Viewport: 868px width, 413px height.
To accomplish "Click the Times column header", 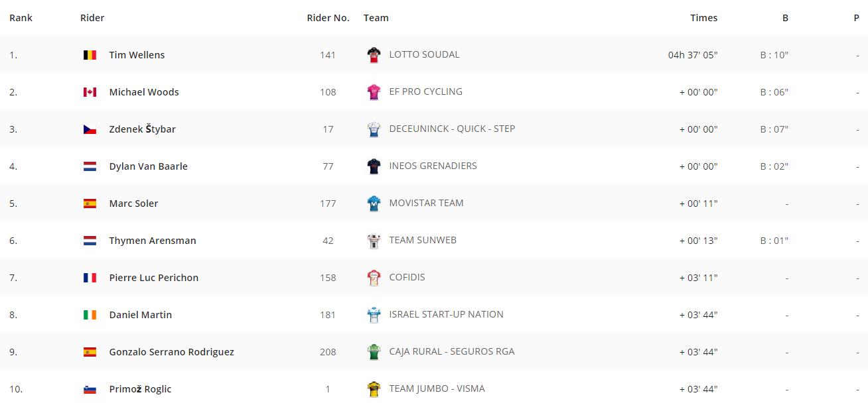I will [x=703, y=18].
